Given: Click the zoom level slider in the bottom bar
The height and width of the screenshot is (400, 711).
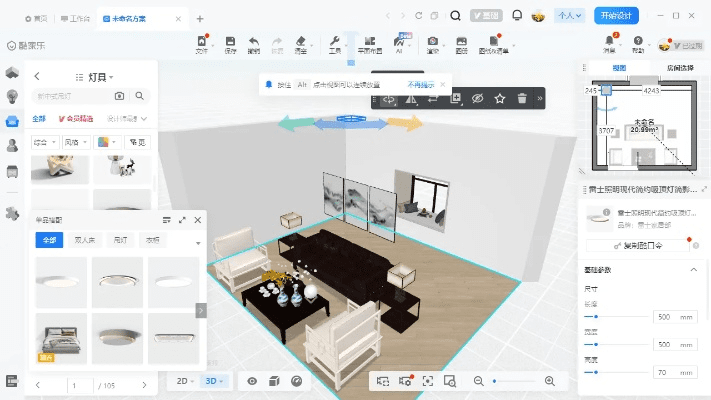Looking at the screenshot, I should (x=514, y=381).
